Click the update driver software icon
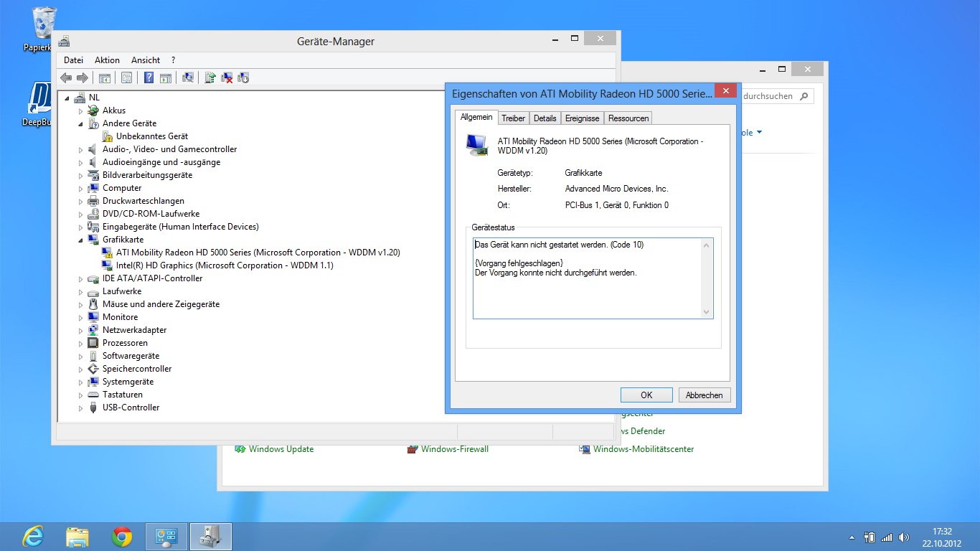The image size is (980, 551). 210,77
